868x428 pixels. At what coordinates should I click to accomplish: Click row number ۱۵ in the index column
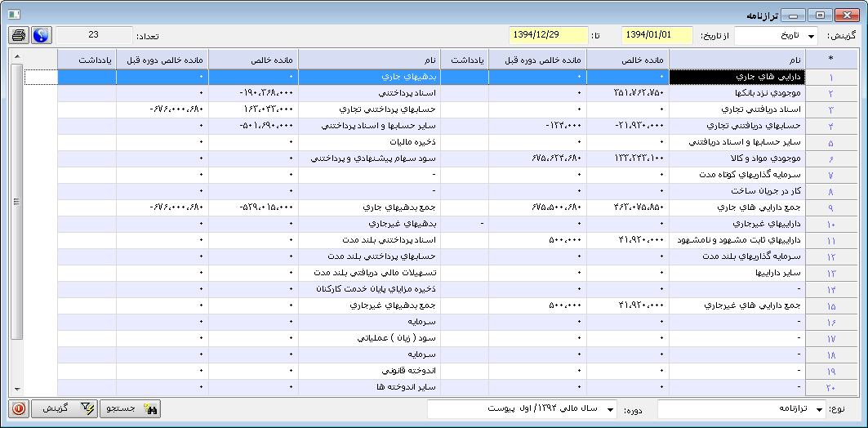click(x=830, y=305)
